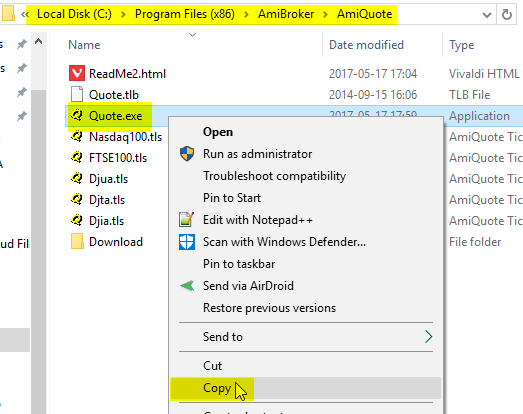
Task: Select the Nasdaq100.tls file icon
Action: pos(77,137)
